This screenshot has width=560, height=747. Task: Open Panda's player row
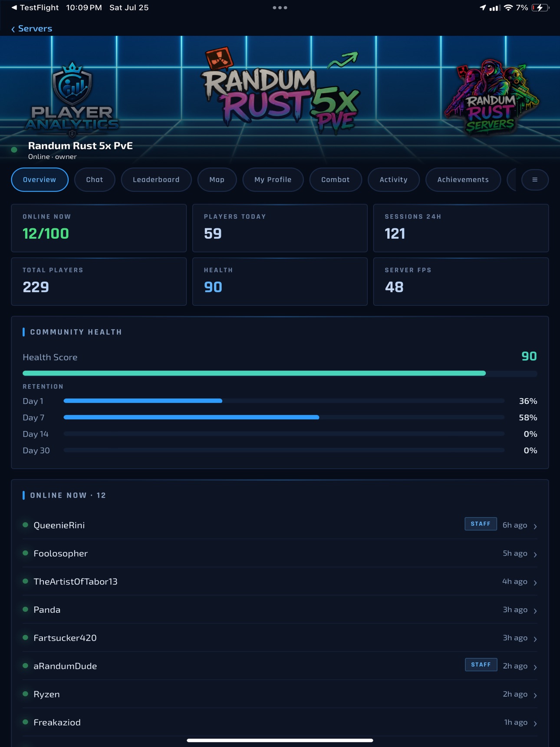point(280,610)
